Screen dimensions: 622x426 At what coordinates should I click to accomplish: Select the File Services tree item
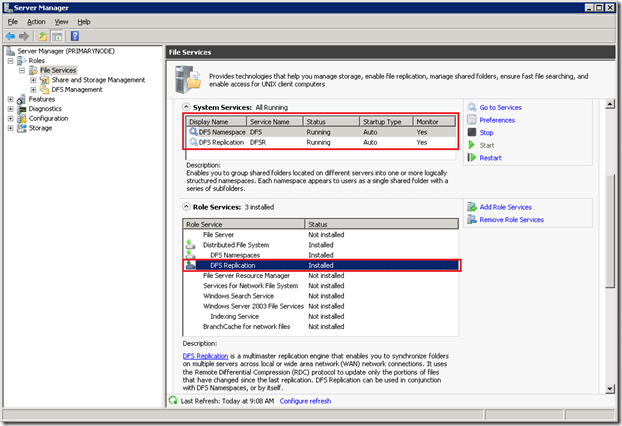[58, 70]
